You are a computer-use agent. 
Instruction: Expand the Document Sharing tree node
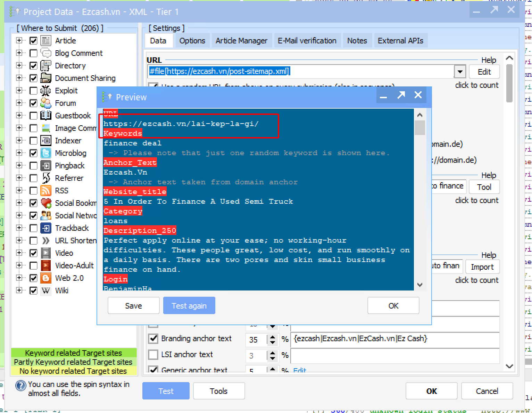19,78
